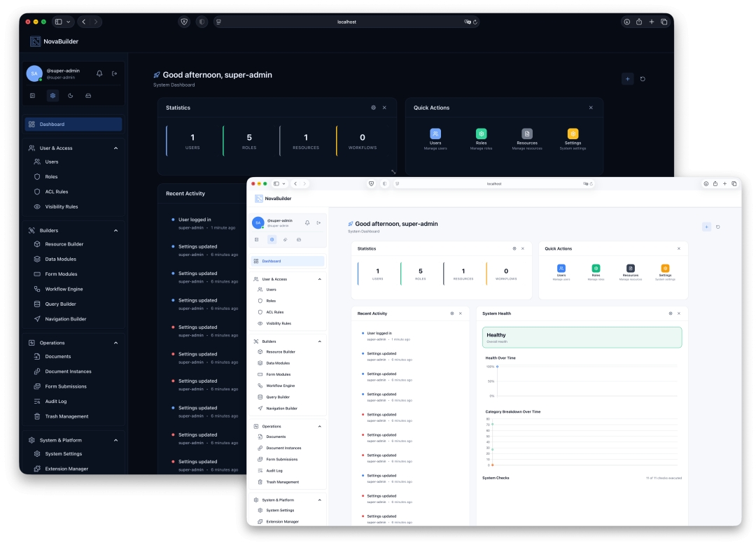The image size is (756, 545).
Task: Open System Health widget settings gear
Action: 671,313
